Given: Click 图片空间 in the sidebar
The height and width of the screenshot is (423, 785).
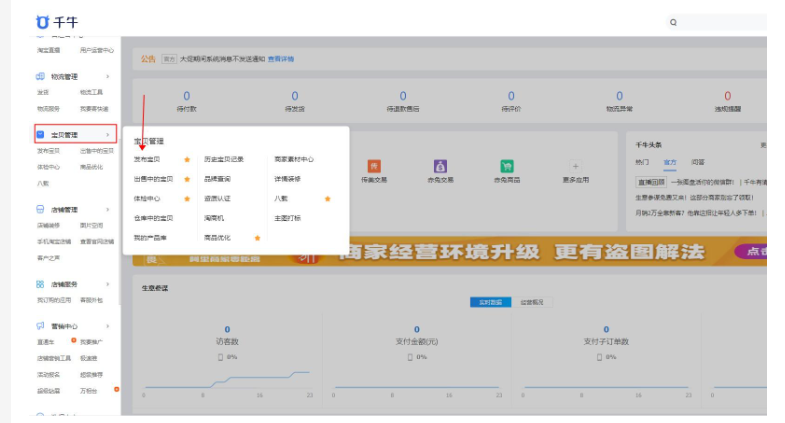Looking at the screenshot, I should tap(92, 225).
